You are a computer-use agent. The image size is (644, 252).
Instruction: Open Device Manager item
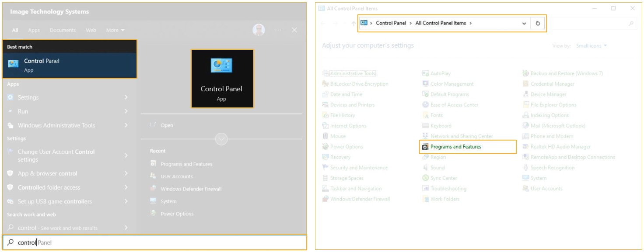548,94
